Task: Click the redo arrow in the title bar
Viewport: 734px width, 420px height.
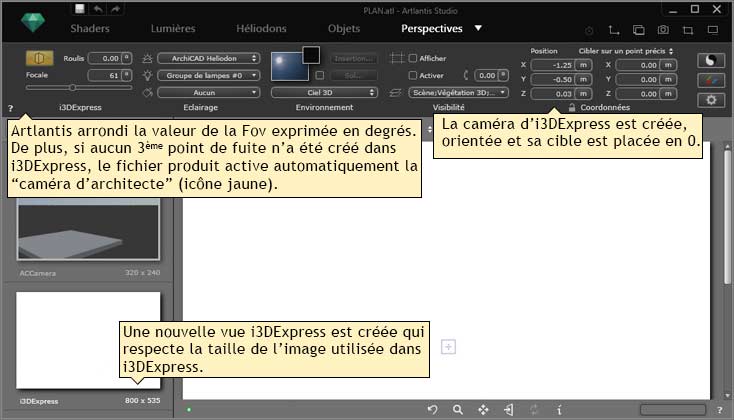Action: (x=115, y=9)
